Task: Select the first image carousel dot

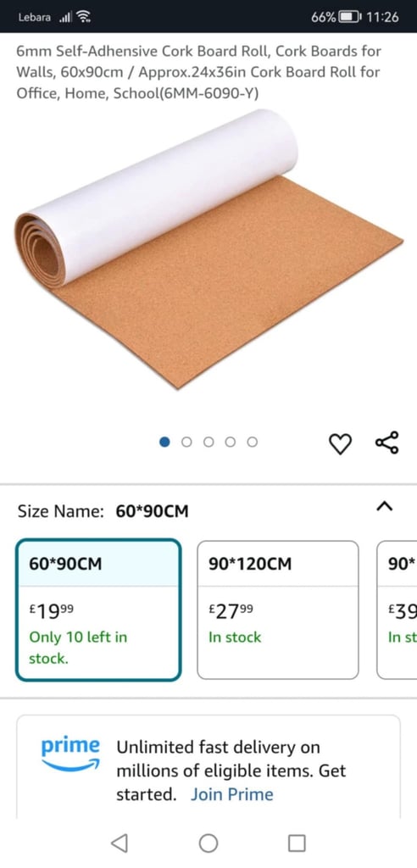Action: tap(164, 442)
